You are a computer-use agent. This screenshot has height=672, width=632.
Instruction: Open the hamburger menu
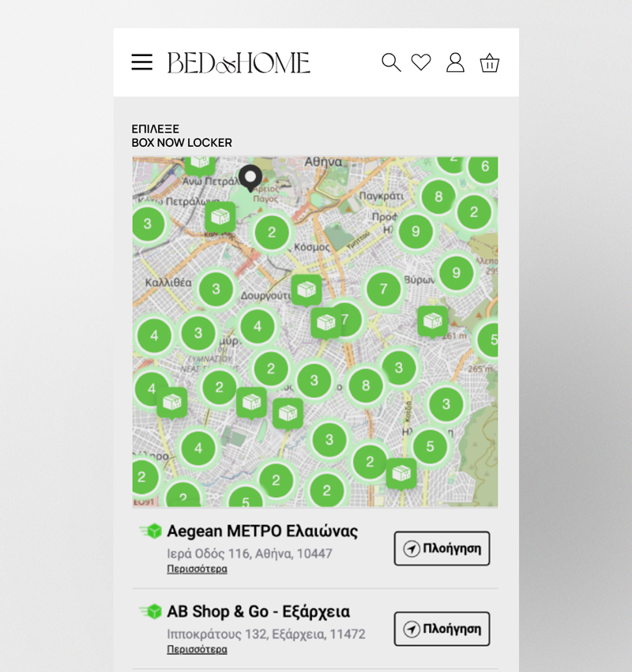click(x=142, y=62)
